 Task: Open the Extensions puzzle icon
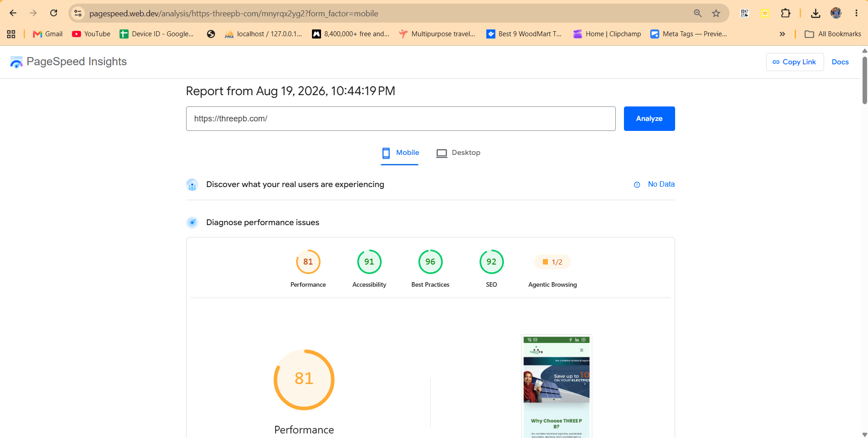tap(786, 13)
